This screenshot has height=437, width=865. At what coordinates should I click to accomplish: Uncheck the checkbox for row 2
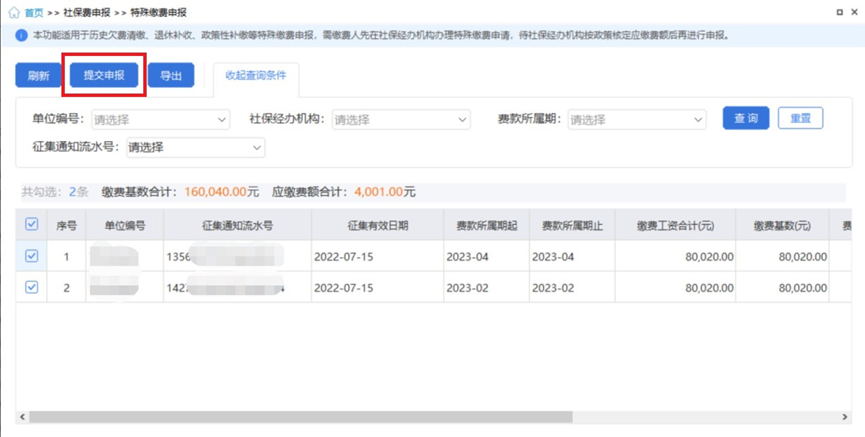(x=31, y=287)
